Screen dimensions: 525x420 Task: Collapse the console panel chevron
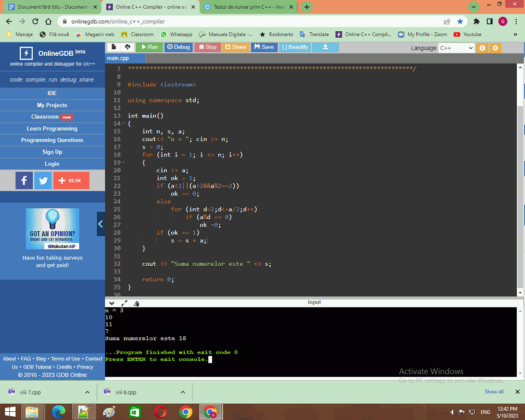tap(112, 303)
